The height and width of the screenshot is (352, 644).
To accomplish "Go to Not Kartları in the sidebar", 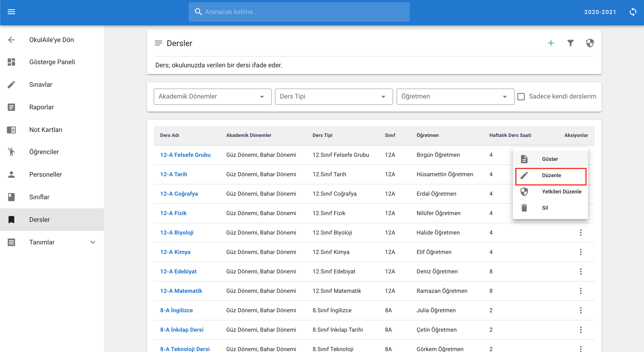I will (x=52, y=130).
